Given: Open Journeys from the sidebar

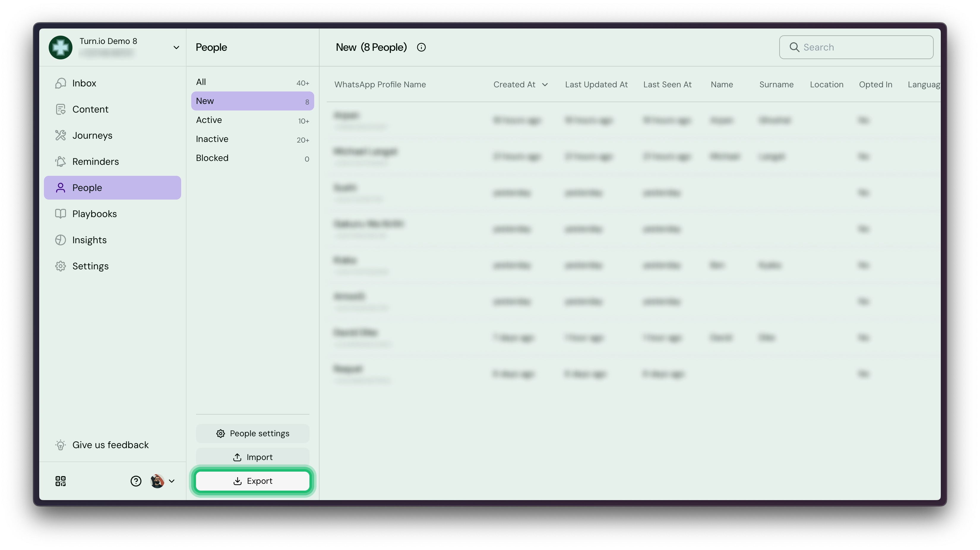Looking at the screenshot, I should [61, 135].
